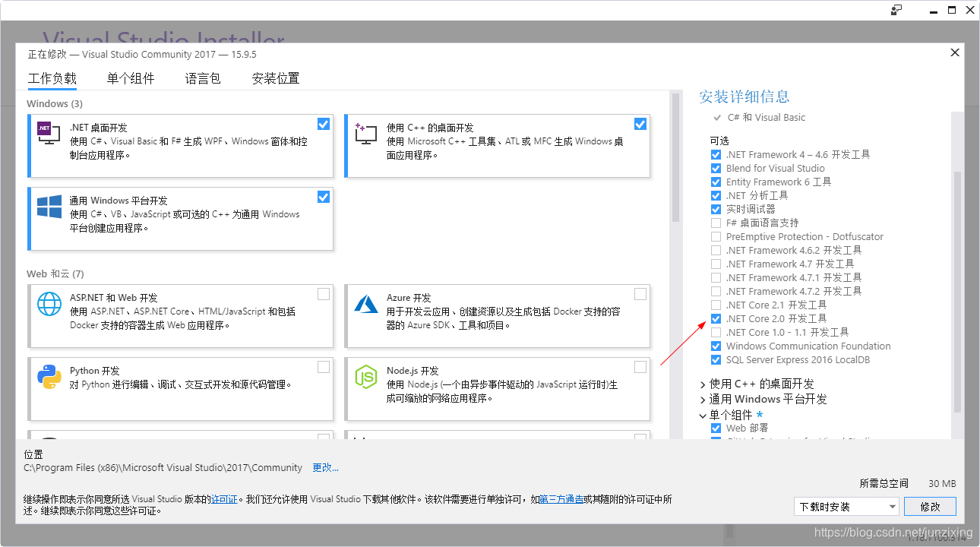980x547 pixels.
Task: Enable PreEmptive Protection - Dotfuscator checkbox
Action: coord(716,236)
